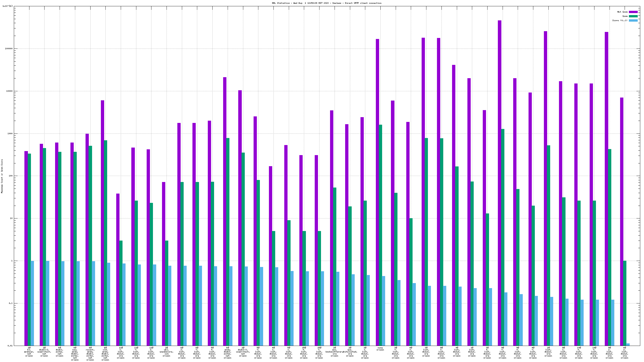Click the purple Not Spam legend swatch
Viewport: 644px width, 362px height.
pyautogui.click(x=633, y=12)
